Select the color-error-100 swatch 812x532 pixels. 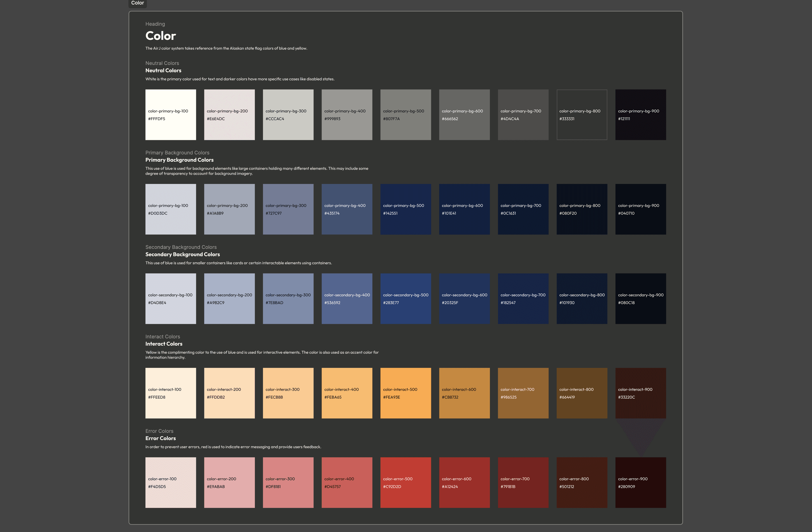(171, 483)
